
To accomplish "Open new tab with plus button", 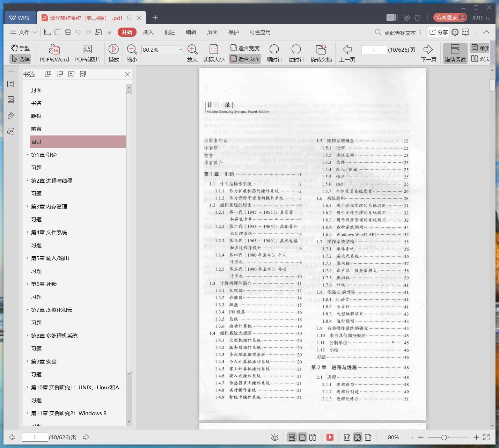I will coord(155,17).
